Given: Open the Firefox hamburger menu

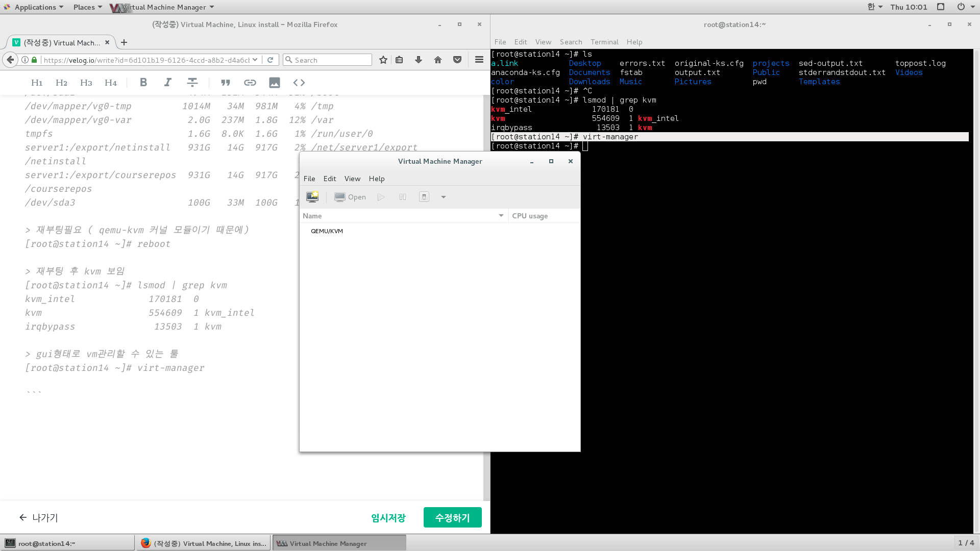Looking at the screenshot, I should pos(479,60).
